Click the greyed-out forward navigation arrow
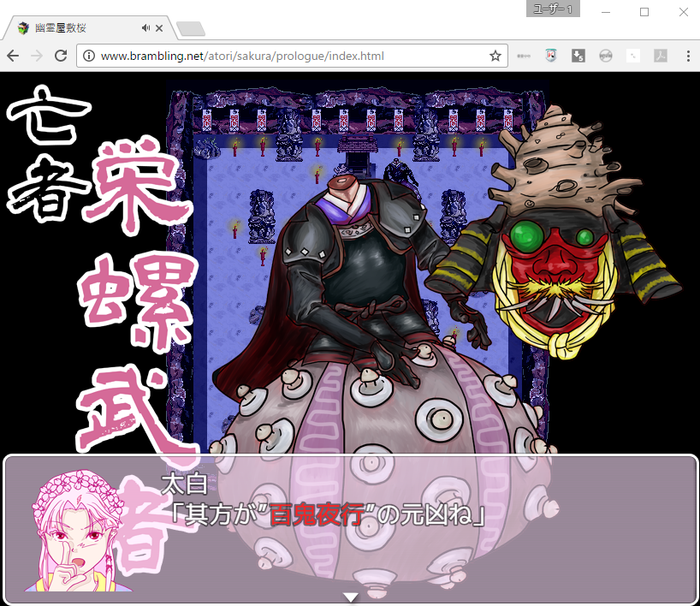700x606 pixels. coord(37,56)
